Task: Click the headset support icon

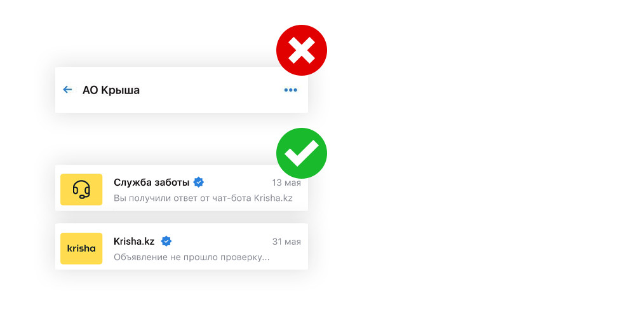Action: (81, 190)
